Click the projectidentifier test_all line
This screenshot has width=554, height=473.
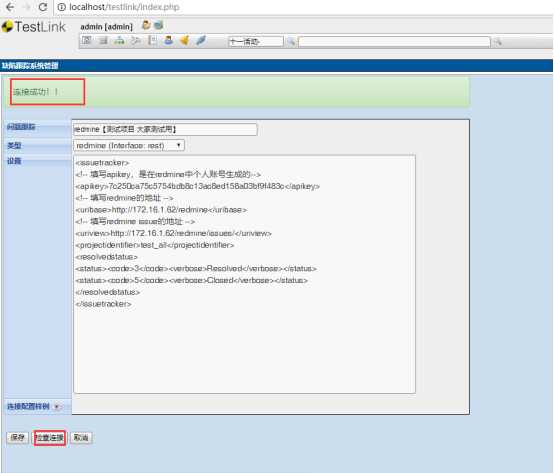[x=154, y=245]
